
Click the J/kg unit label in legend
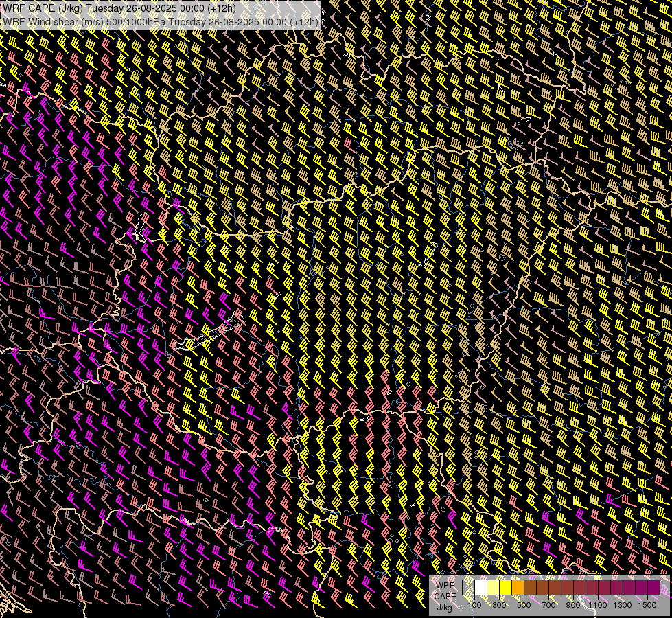(x=444, y=607)
